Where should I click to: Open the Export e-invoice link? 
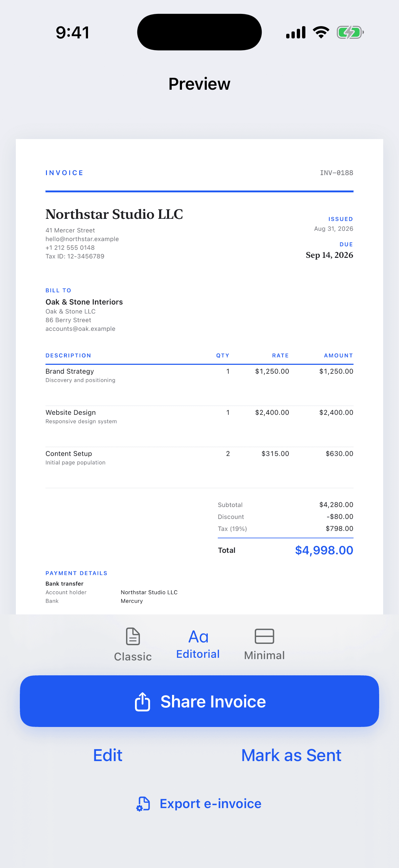[199, 804]
